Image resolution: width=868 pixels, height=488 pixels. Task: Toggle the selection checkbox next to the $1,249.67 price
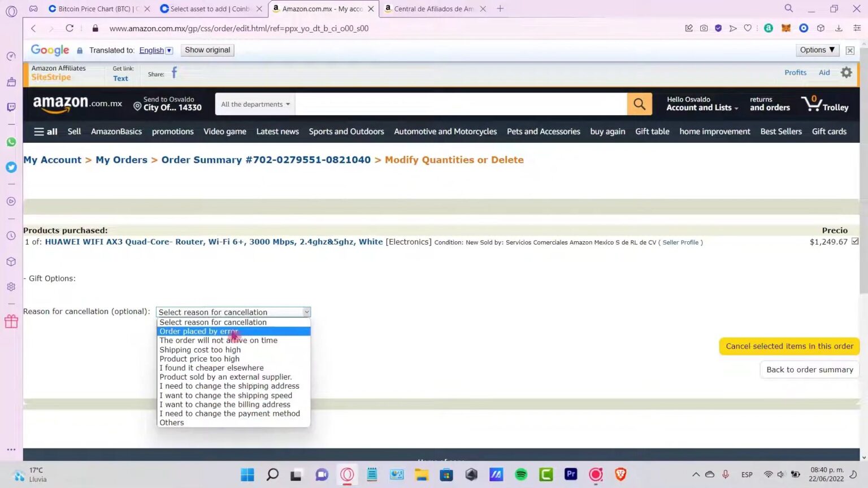[855, 241]
